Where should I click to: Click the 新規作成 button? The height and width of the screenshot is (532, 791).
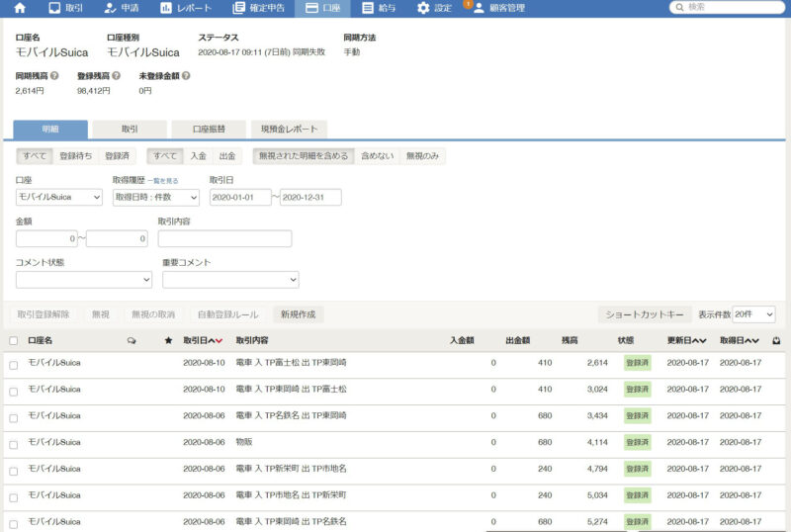[x=299, y=314]
